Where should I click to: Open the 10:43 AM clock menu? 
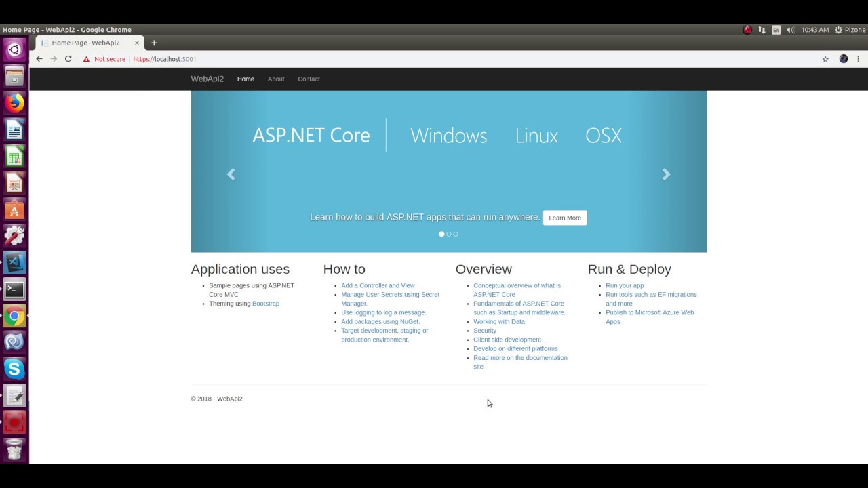click(x=815, y=30)
